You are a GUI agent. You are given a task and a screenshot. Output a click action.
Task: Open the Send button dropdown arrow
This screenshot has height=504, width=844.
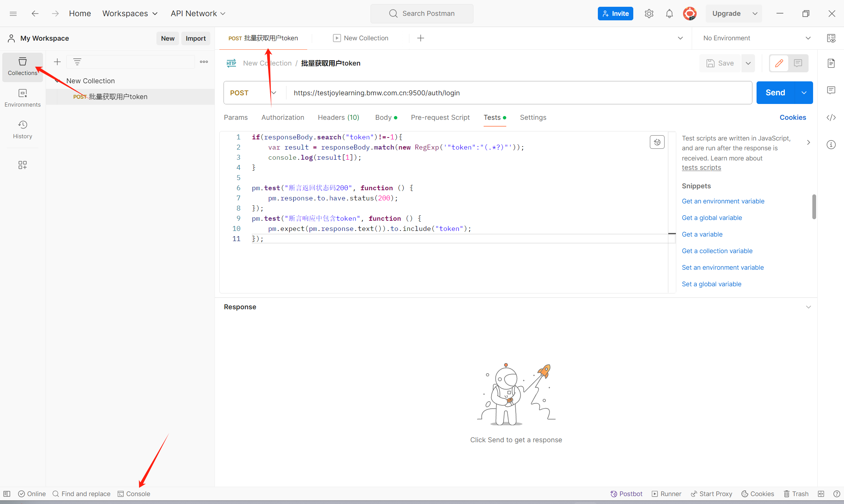click(804, 93)
